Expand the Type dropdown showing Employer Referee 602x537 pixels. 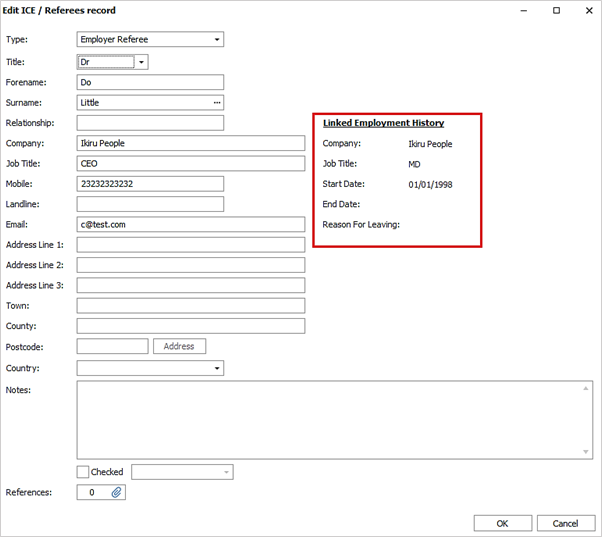point(217,39)
